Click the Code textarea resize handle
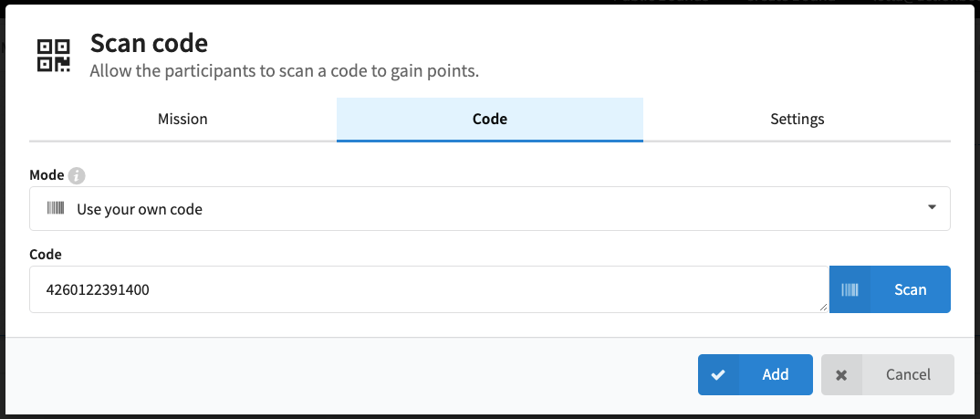This screenshot has width=980, height=419. pyautogui.click(x=823, y=307)
